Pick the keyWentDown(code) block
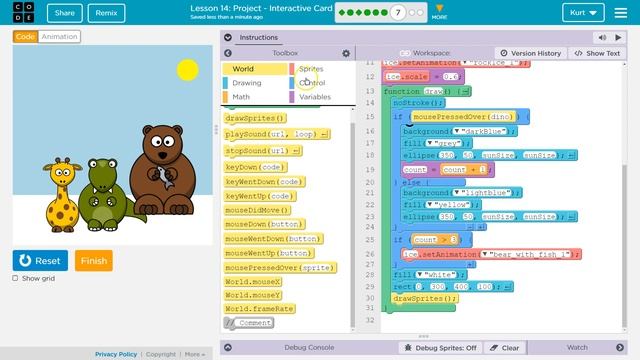Viewport: 640px width, 360px height. tap(264, 182)
